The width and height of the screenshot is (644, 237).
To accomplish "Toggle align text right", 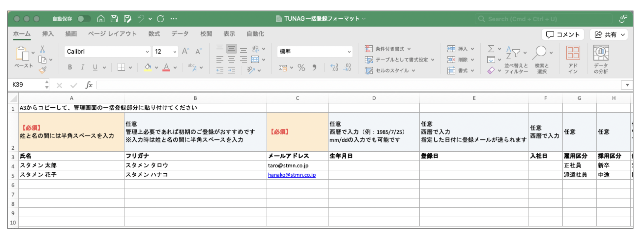I will [243, 59].
